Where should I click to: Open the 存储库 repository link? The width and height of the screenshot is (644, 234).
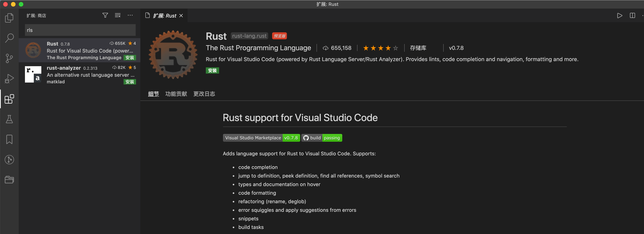click(418, 48)
